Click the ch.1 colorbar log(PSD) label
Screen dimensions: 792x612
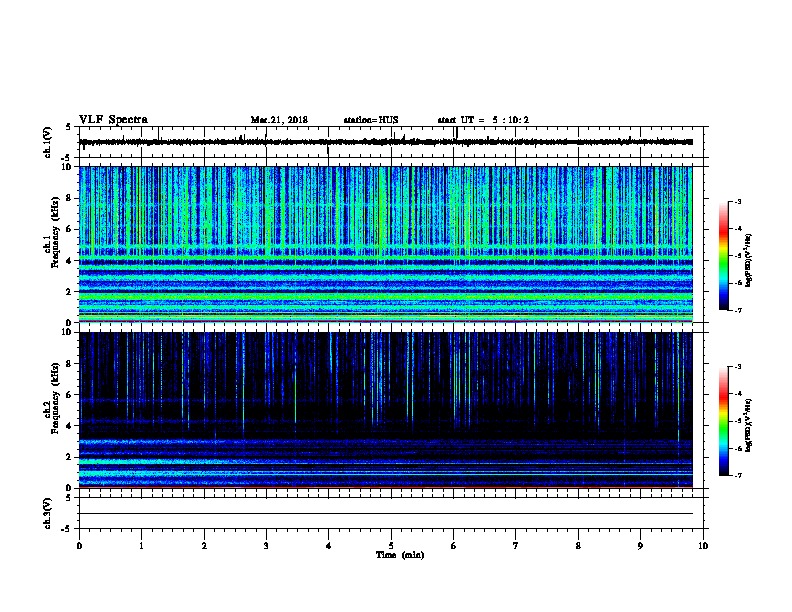[x=748, y=260]
